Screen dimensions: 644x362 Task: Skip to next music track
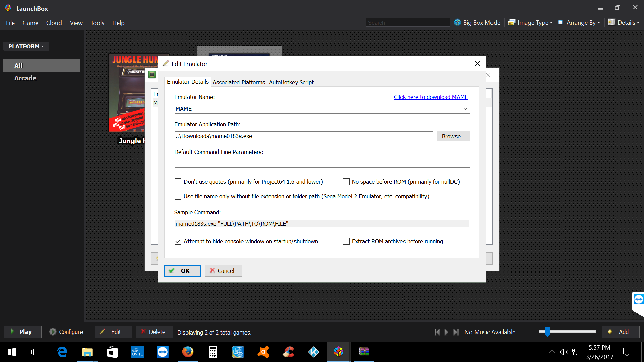pyautogui.click(x=456, y=332)
